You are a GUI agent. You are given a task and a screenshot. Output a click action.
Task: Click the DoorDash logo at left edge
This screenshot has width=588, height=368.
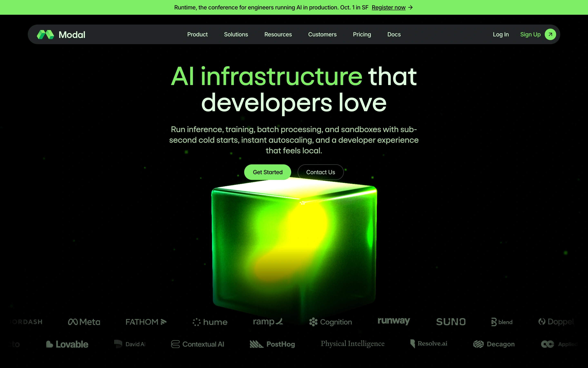coord(26,322)
